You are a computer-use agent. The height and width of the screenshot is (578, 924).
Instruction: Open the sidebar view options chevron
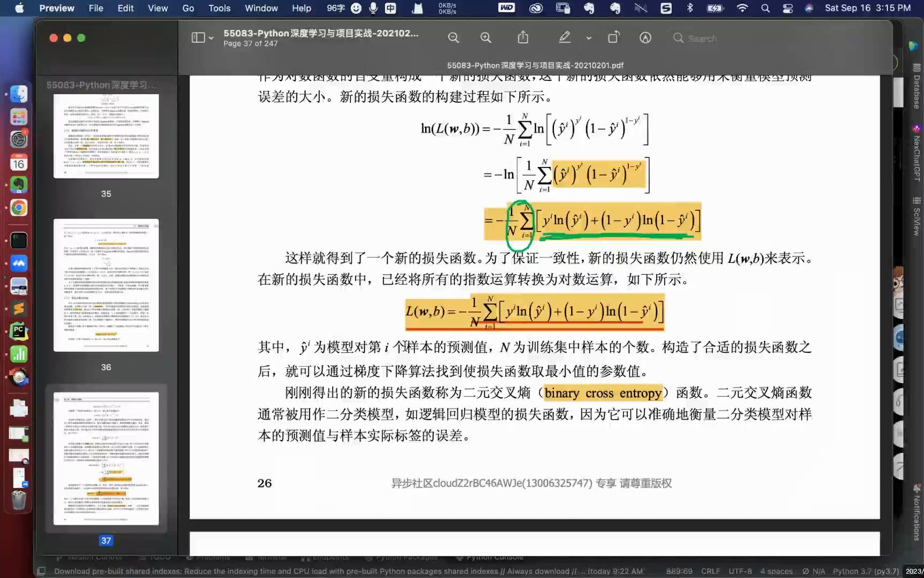point(210,37)
